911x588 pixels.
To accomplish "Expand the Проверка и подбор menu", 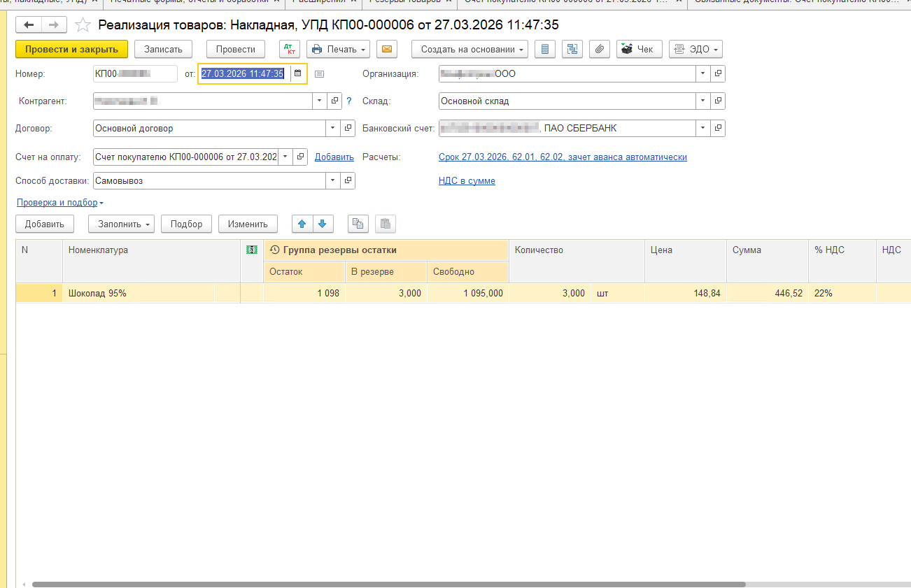I will point(59,203).
